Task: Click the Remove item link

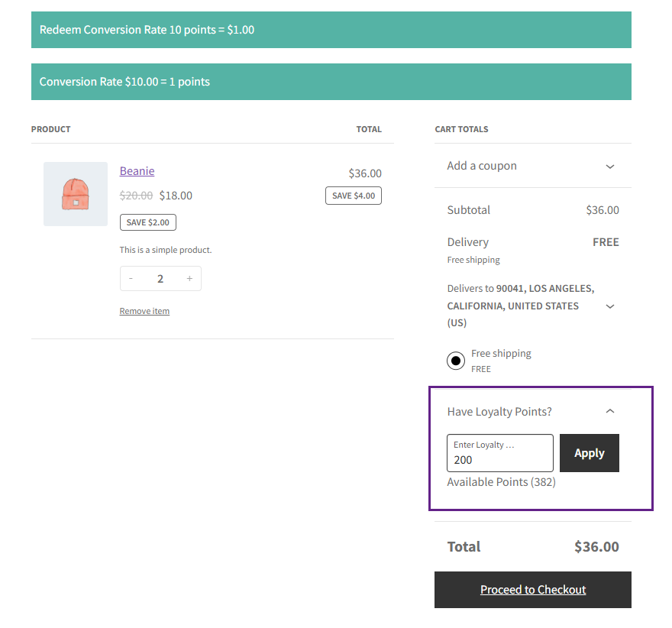Action: point(144,311)
